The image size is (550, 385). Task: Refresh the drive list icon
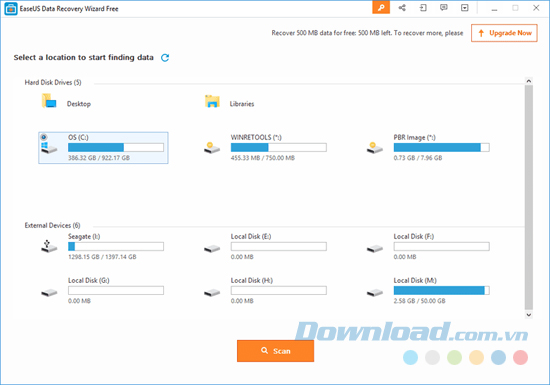[165, 58]
